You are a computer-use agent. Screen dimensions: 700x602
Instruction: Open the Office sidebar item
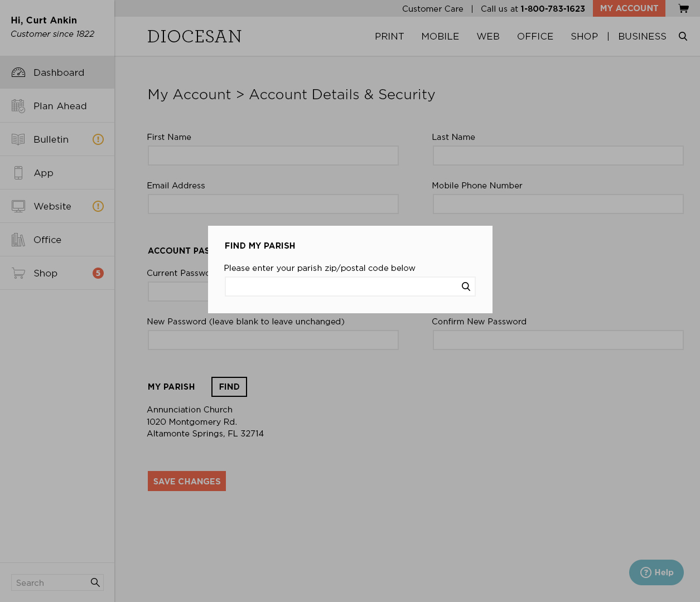click(x=47, y=240)
